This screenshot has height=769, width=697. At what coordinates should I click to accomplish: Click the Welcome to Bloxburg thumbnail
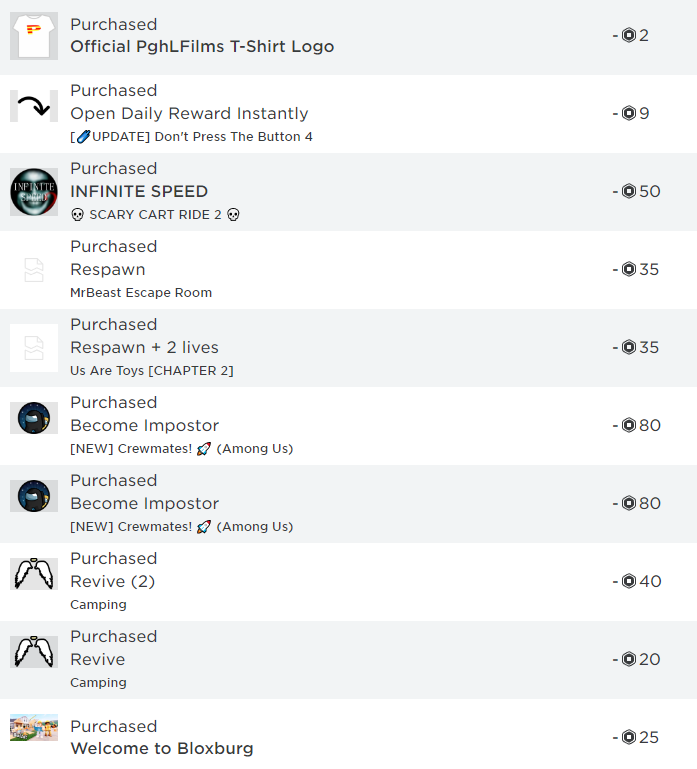(x=34, y=728)
